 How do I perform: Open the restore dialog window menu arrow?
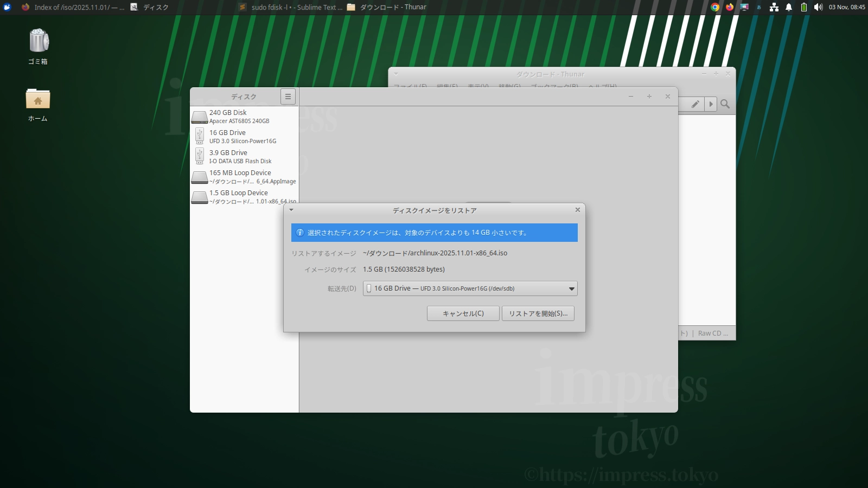coord(291,210)
